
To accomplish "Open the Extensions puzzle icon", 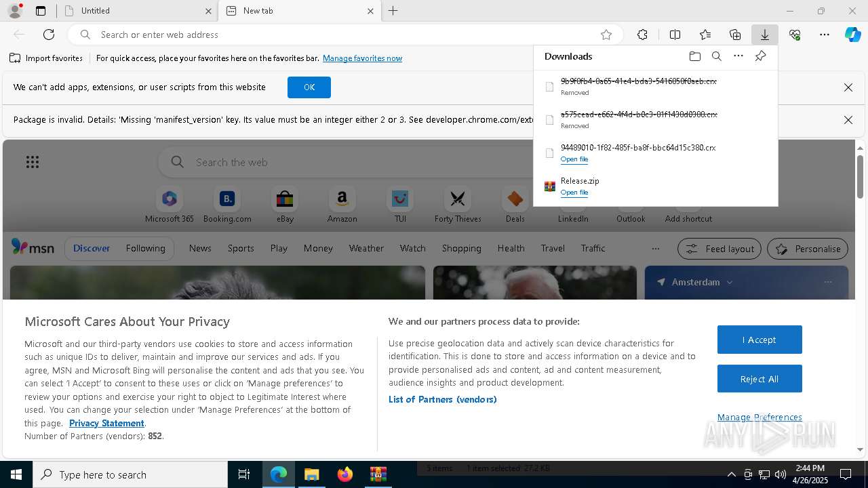I will pyautogui.click(x=642, y=35).
